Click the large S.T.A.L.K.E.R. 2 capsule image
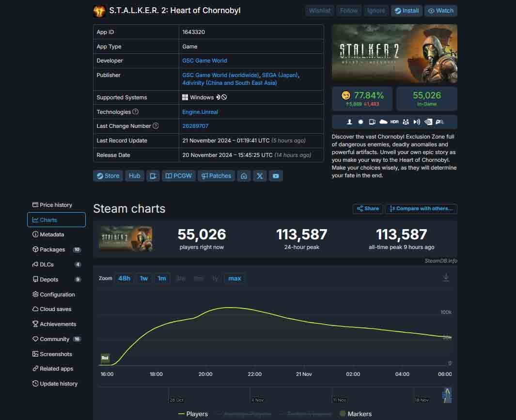 (x=394, y=53)
